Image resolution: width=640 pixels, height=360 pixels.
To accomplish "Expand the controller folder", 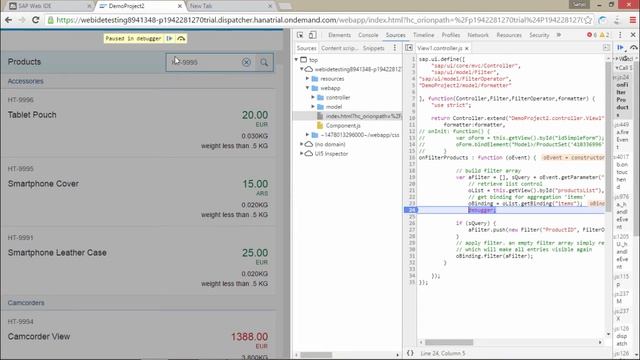I will (313, 97).
